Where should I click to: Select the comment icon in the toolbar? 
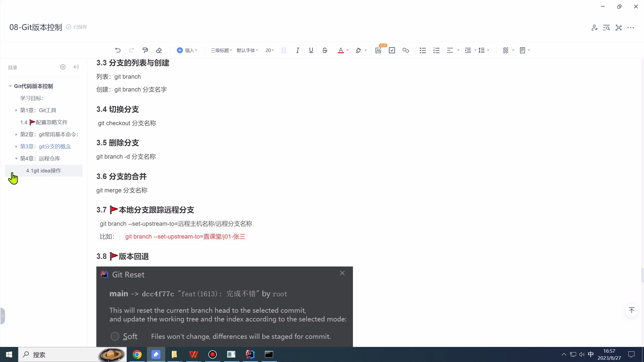[145, 50]
